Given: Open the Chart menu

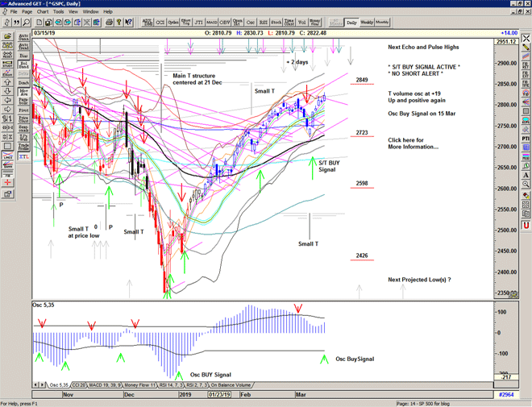Looking at the screenshot, I should (x=43, y=12).
